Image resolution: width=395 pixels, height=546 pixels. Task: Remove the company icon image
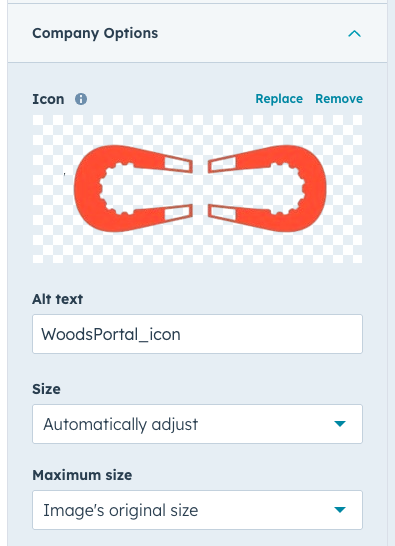click(x=339, y=99)
